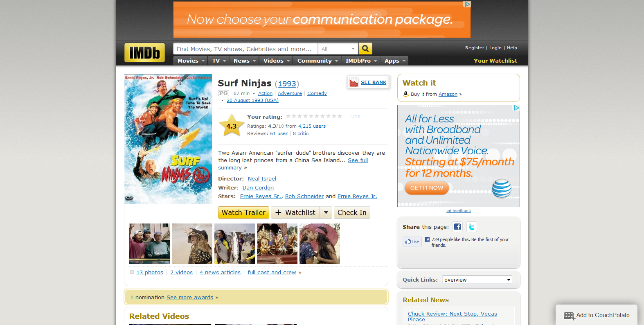Open Your Watchlist link
Viewport: 644px width, 325px height.
pos(495,61)
